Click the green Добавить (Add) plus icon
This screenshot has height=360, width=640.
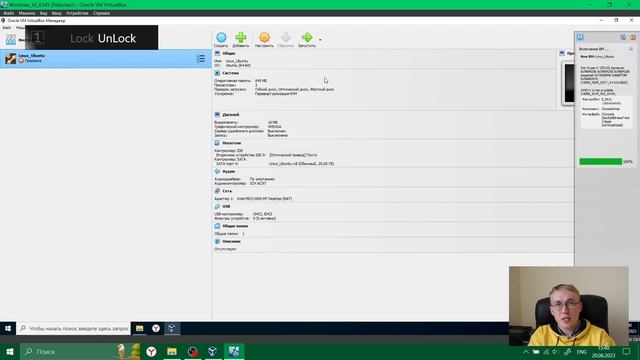coord(241,38)
